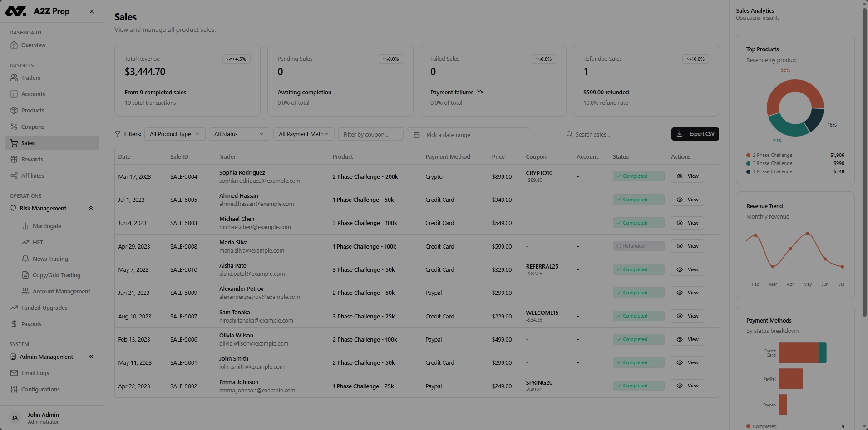Toggle 2 Phase Challenge legend dot

point(748,155)
